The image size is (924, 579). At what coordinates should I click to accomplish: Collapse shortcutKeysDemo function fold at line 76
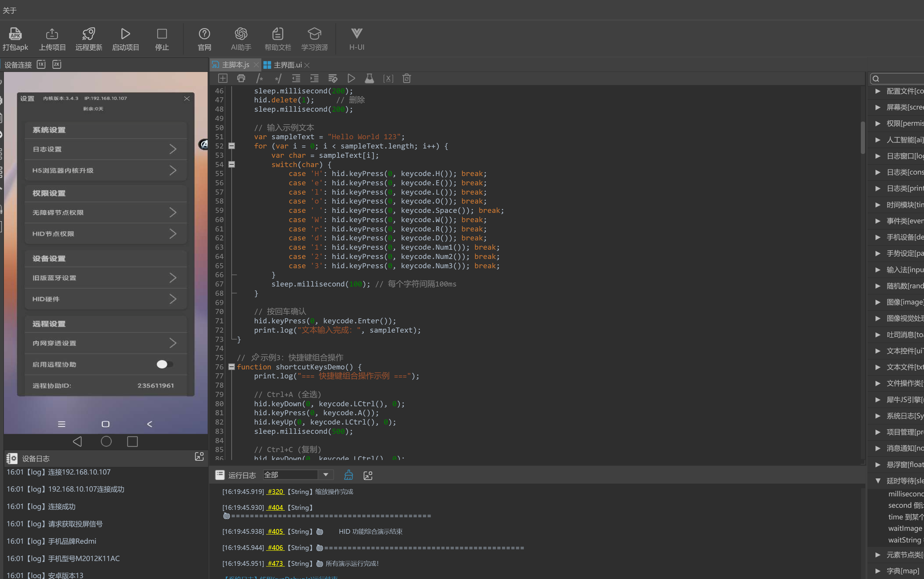232,367
